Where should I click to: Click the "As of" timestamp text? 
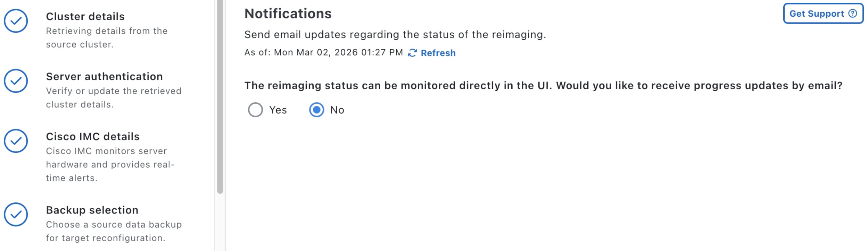pyautogui.click(x=323, y=52)
